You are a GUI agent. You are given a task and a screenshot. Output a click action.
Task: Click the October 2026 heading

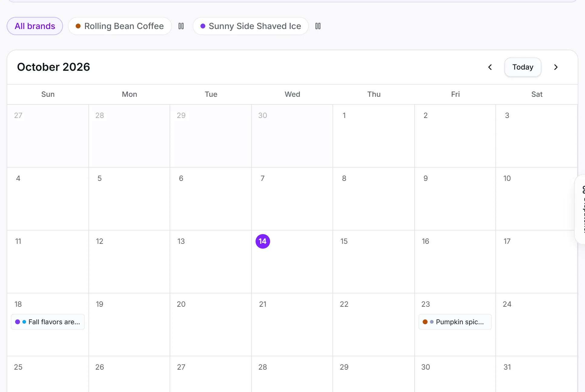[x=54, y=67]
